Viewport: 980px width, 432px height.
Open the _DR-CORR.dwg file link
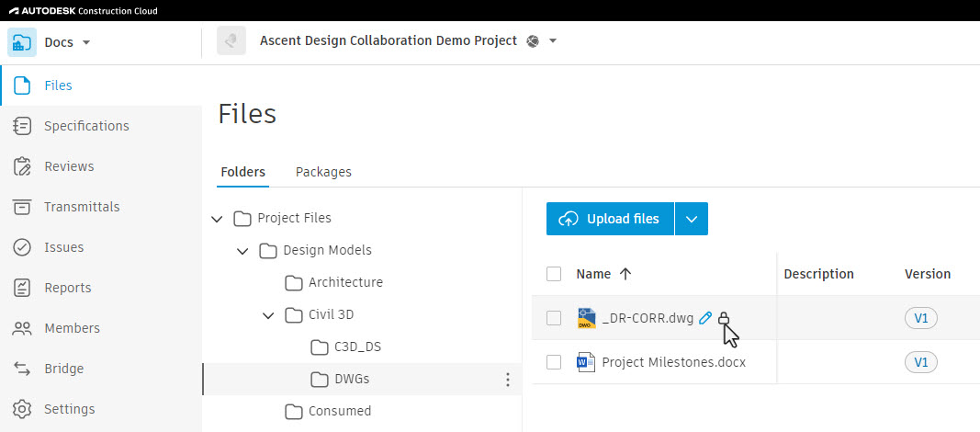(648, 318)
